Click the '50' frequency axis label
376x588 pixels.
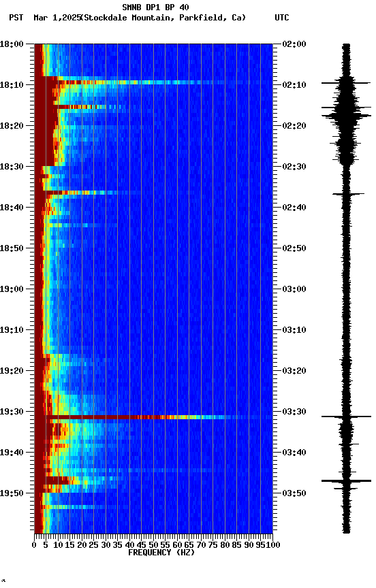[x=153, y=546]
